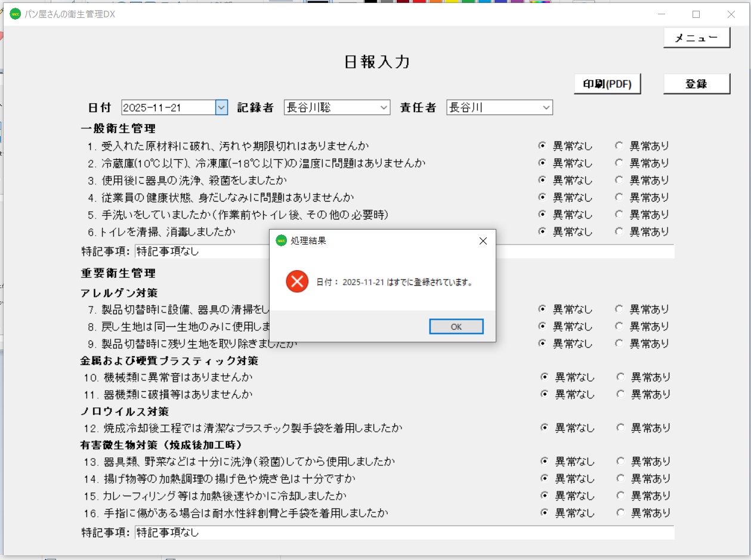Select 異常あり for item 16 手指に傷
The image size is (751, 560).
[620, 513]
